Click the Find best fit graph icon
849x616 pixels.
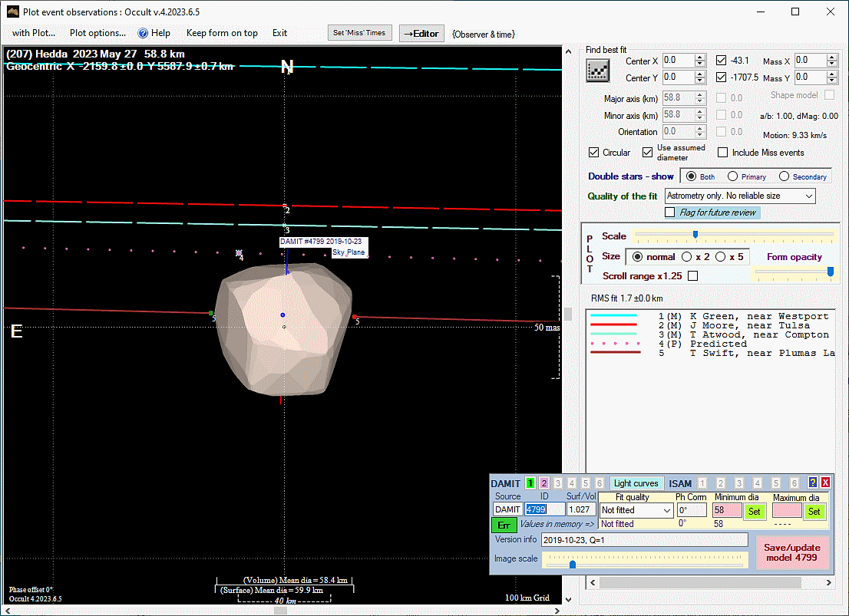point(597,71)
